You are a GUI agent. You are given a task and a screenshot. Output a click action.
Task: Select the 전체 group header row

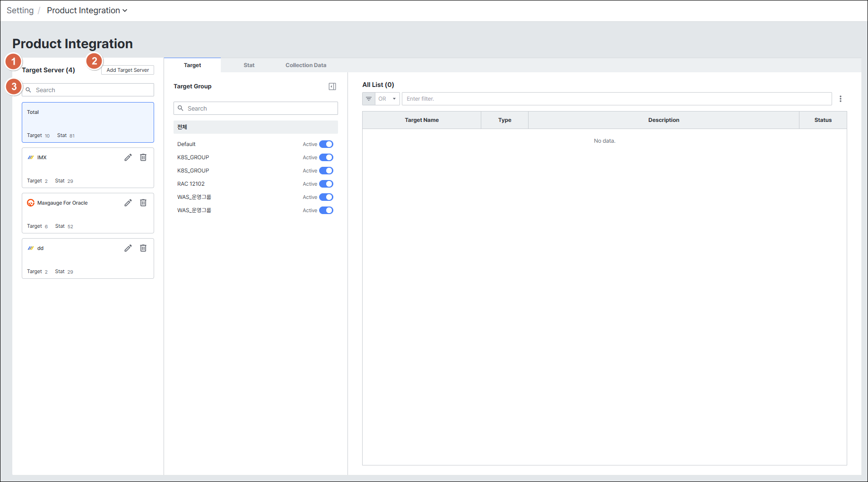256,127
